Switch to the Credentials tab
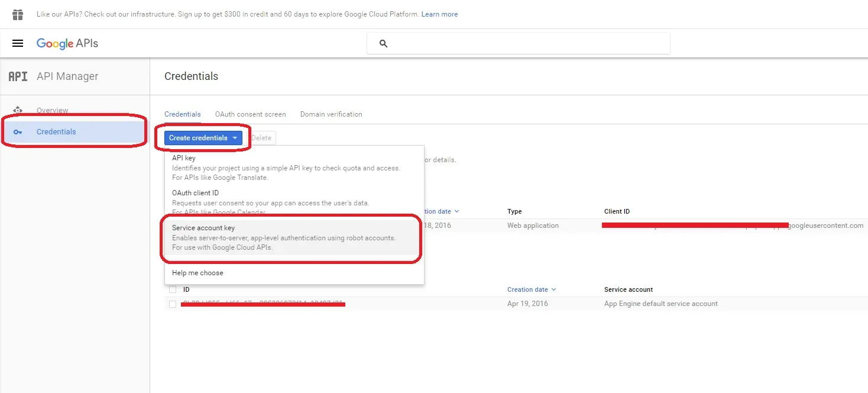Viewport: 868px width, 393px height. tap(183, 114)
